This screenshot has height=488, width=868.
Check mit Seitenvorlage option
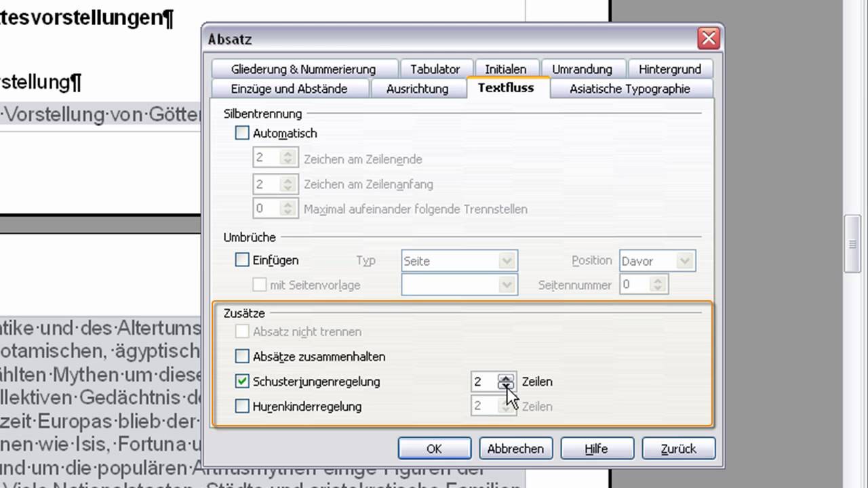click(259, 285)
